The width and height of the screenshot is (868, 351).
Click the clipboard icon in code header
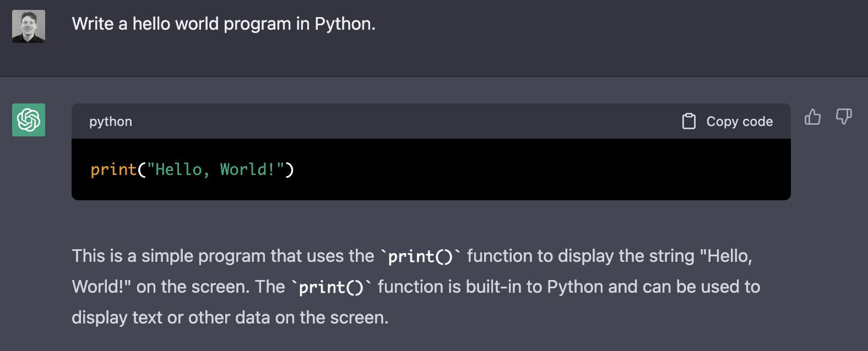click(688, 121)
